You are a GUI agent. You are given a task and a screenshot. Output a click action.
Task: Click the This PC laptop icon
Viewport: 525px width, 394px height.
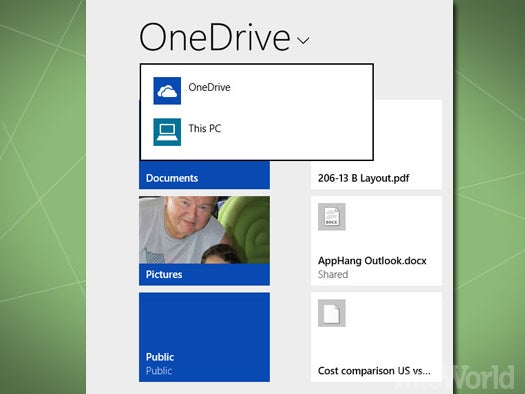coord(167,132)
